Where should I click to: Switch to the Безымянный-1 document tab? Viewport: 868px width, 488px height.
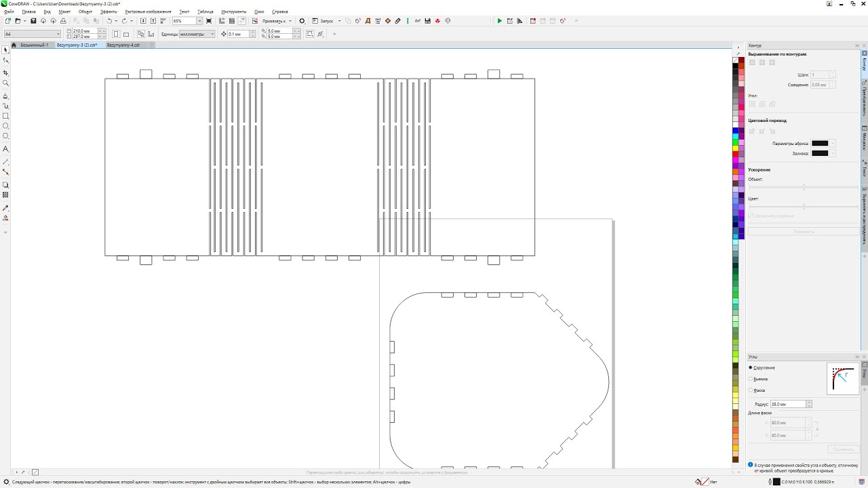coord(35,45)
